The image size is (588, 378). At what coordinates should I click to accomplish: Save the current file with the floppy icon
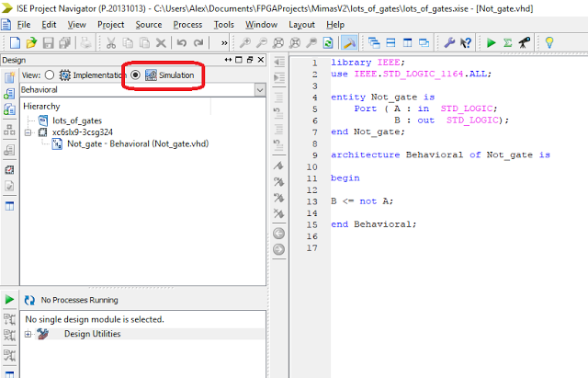click(48, 43)
